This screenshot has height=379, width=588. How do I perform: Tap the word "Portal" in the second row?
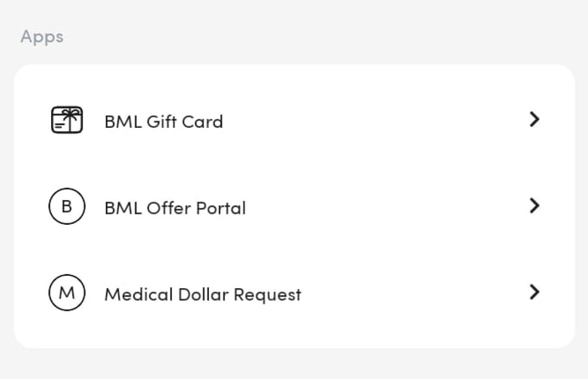222,208
